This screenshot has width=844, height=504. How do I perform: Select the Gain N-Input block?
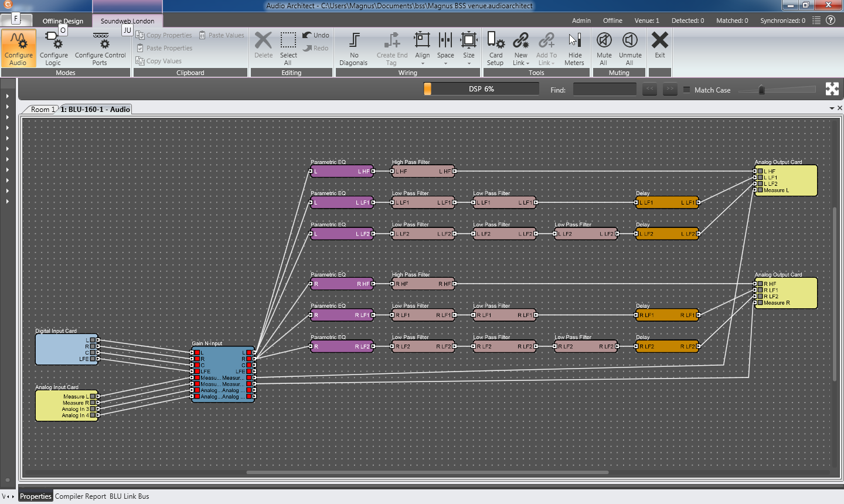(223, 374)
